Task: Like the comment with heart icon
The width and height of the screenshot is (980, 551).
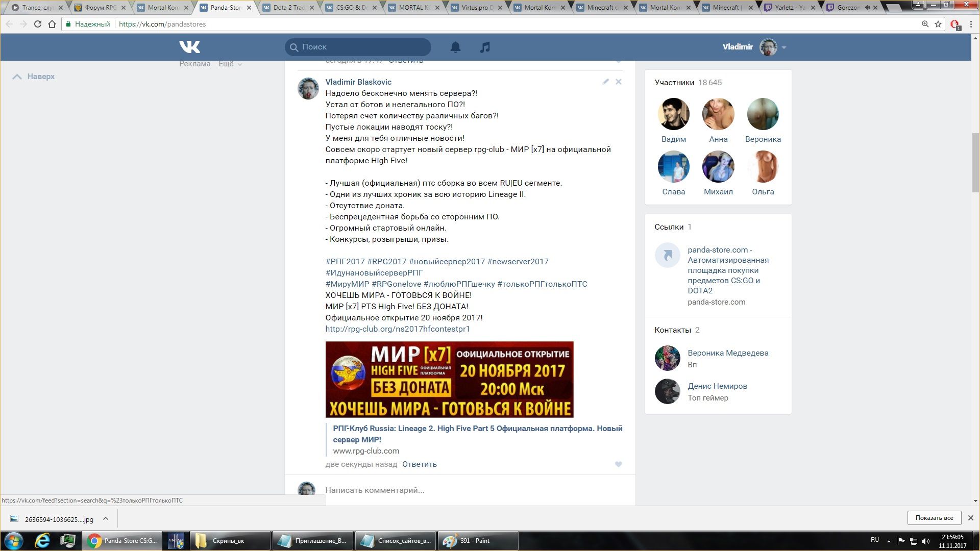Action: point(618,464)
